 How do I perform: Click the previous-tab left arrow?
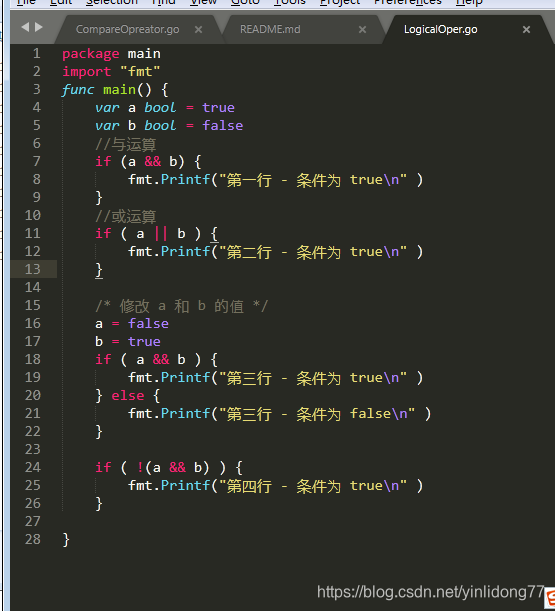tap(25, 27)
